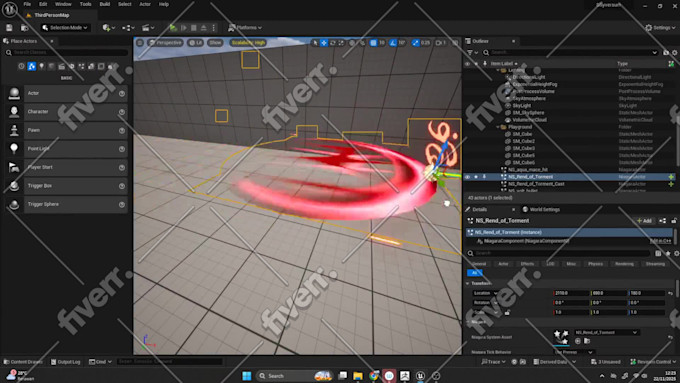Toggle the Details panel lock icon
Screen dimensions: 680x383
674,221
